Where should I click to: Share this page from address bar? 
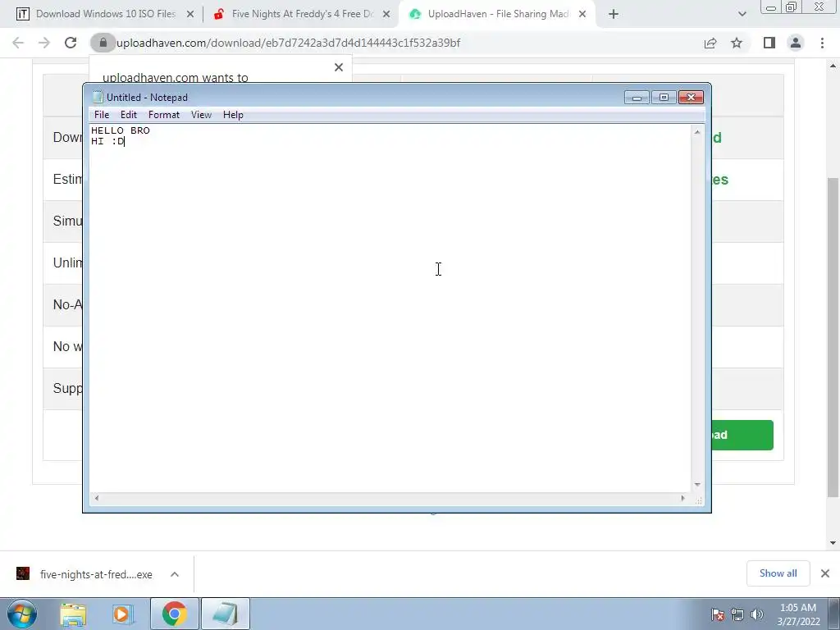coord(710,43)
